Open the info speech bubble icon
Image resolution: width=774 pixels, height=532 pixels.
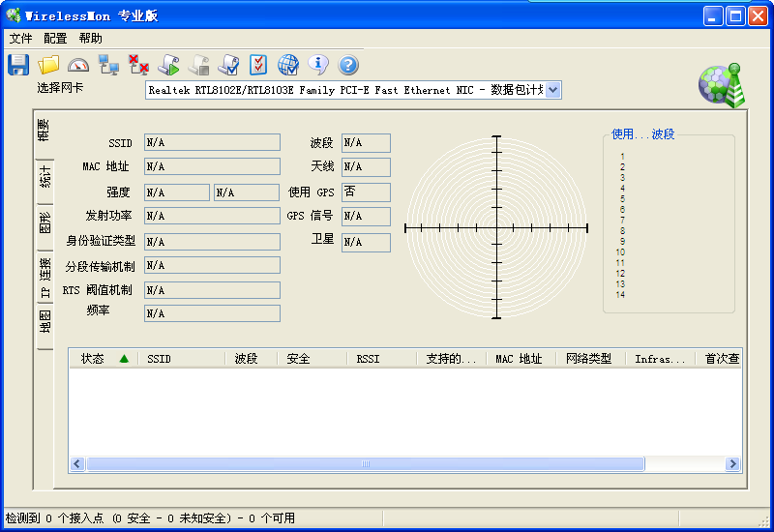click(x=318, y=65)
